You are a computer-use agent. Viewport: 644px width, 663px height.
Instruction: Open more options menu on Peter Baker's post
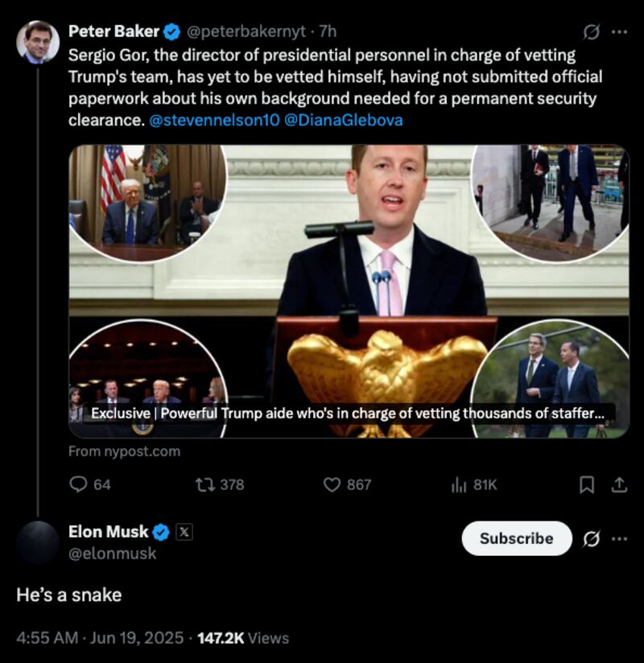click(619, 32)
